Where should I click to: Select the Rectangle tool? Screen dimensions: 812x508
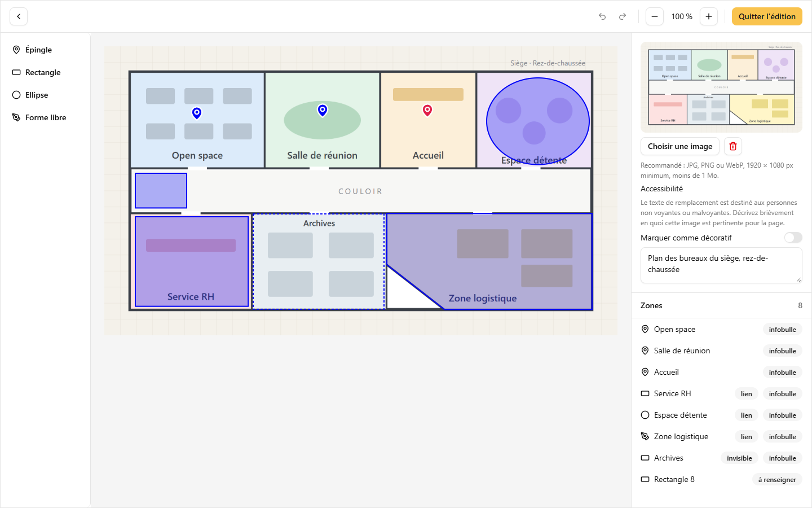(45, 72)
